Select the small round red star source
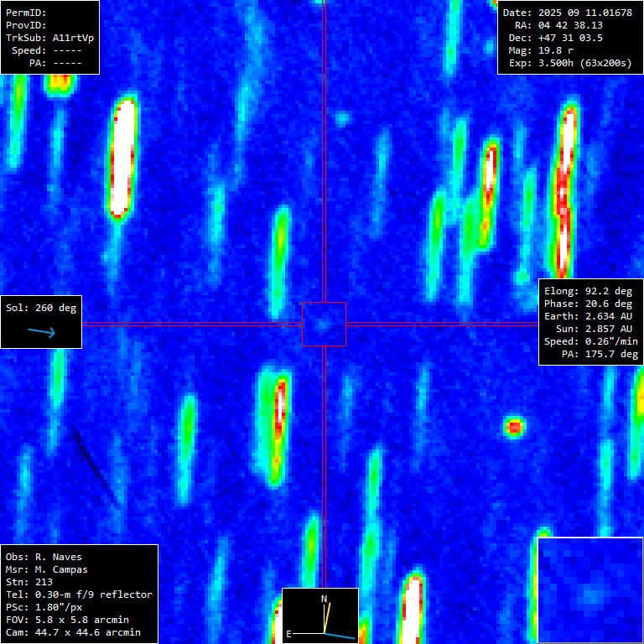Image resolution: width=644 pixels, height=644 pixels. coord(514,427)
